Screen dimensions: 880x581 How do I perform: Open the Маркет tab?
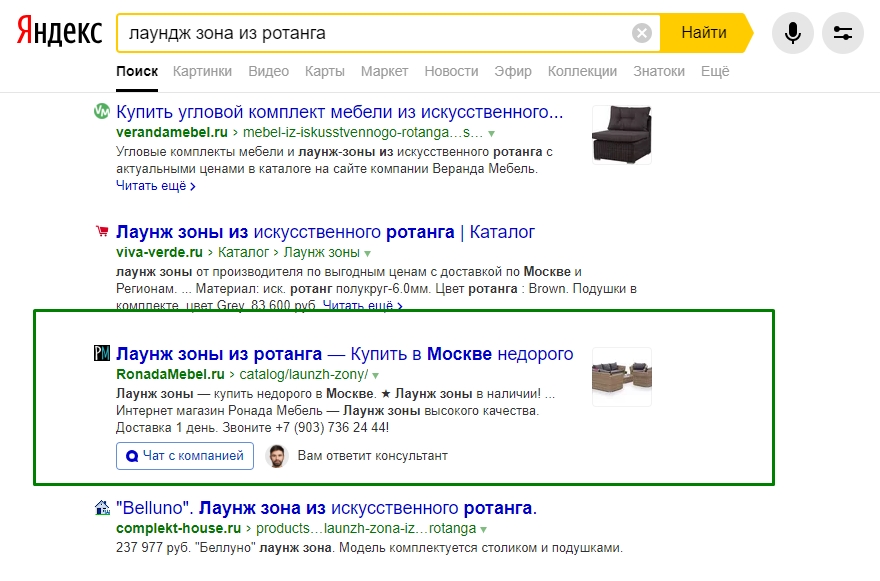tap(384, 71)
